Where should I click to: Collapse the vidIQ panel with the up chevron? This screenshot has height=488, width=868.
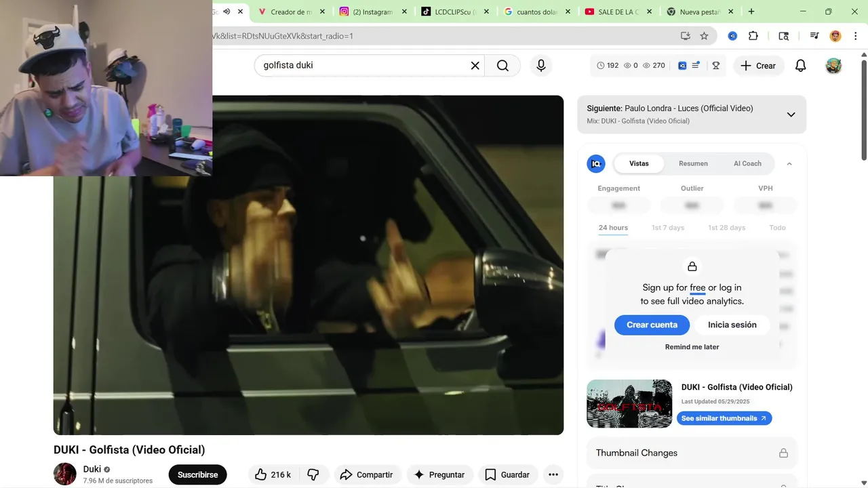point(789,163)
